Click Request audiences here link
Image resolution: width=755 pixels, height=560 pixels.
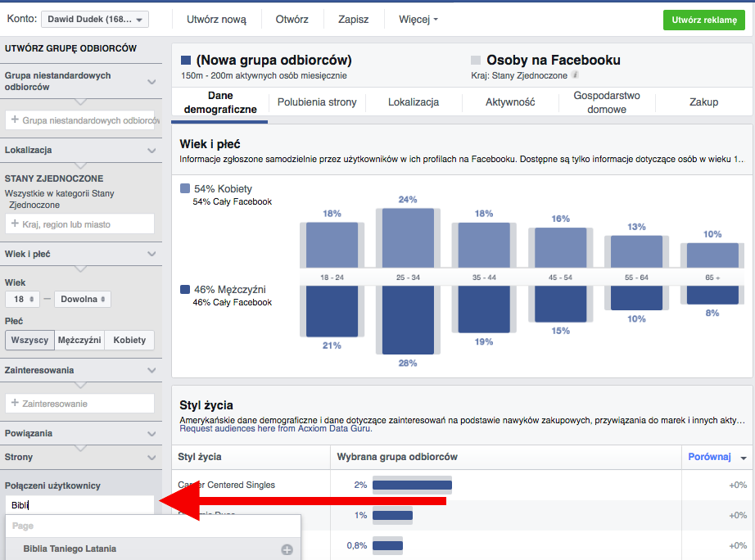[219, 428]
